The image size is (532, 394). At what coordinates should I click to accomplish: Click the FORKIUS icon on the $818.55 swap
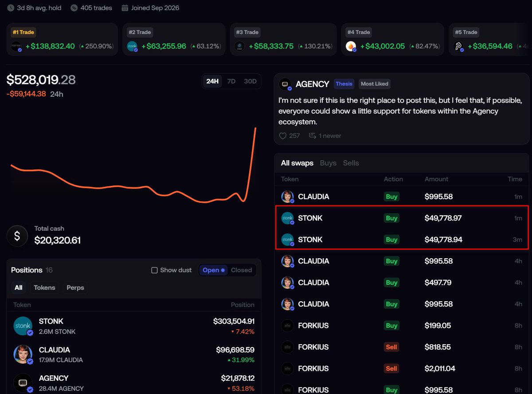point(288,347)
